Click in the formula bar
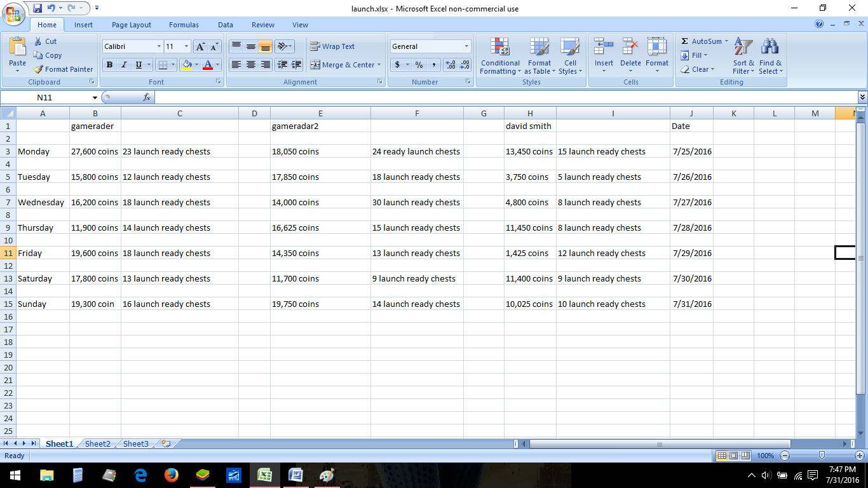Image resolution: width=868 pixels, height=488 pixels. pos(506,97)
